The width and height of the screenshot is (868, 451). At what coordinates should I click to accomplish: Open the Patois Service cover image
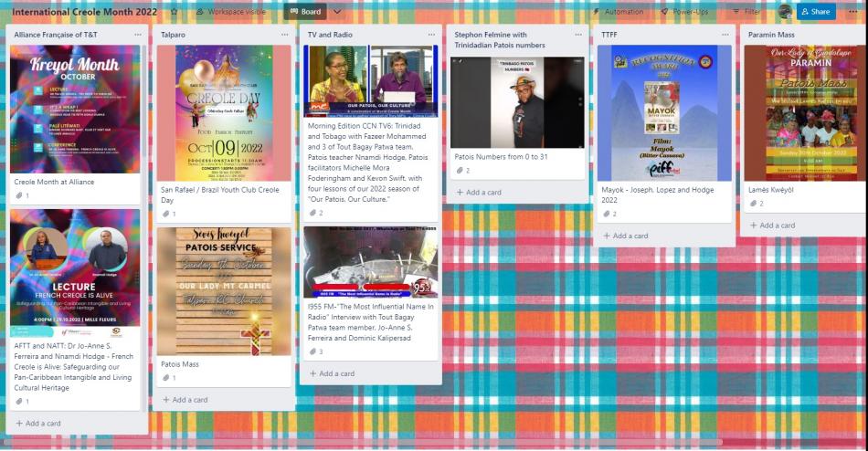(224, 291)
